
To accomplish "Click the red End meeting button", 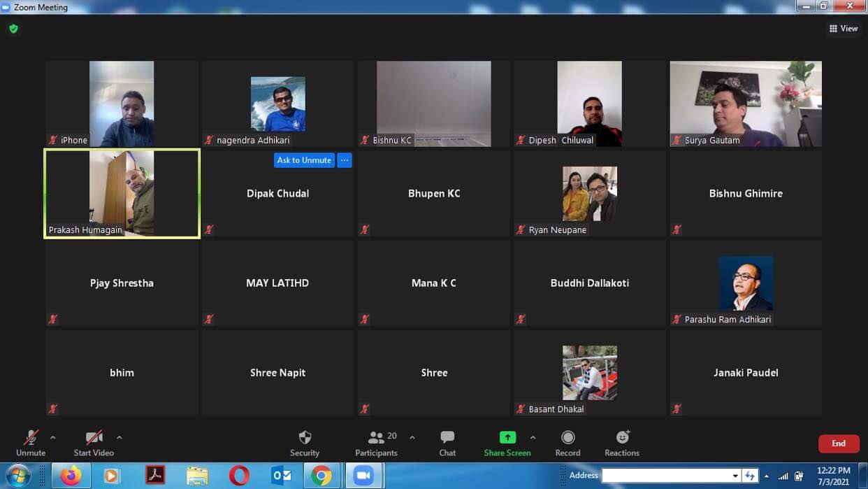I will tap(839, 444).
